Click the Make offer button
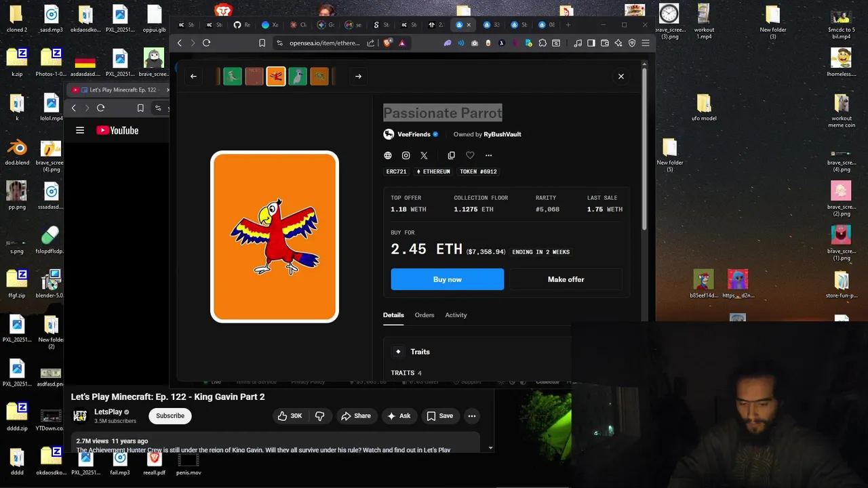The height and width of the screenshot is (488, 868). [566, 279]
